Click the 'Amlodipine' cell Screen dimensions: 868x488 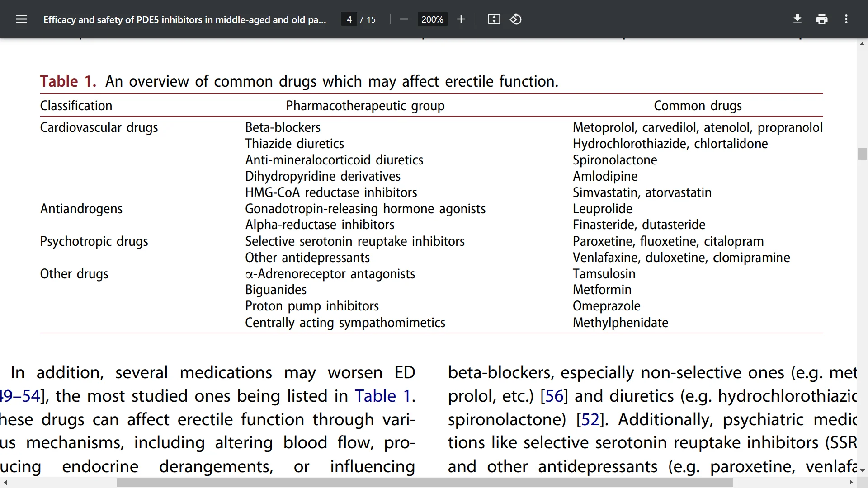(605, 176)
